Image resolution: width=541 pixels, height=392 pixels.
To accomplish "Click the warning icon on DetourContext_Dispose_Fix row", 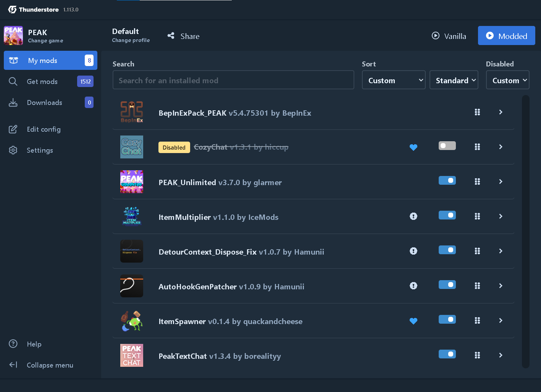I will (x=413, y=251).
